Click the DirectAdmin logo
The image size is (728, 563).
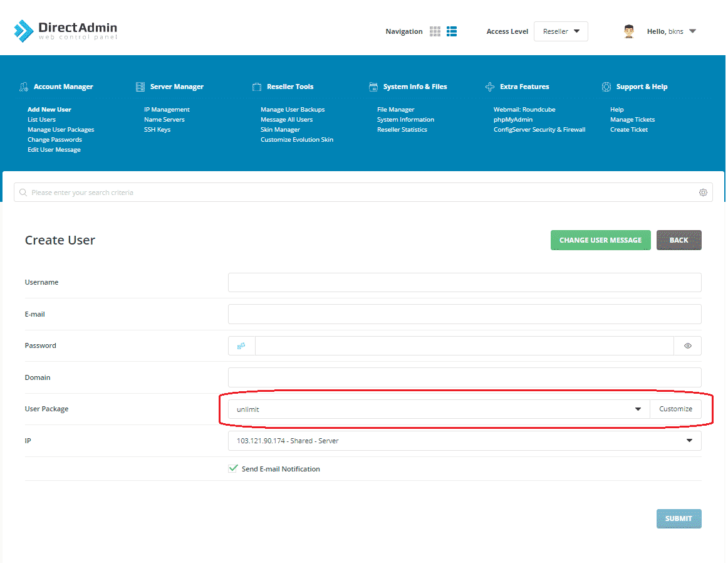pos(65,31)
